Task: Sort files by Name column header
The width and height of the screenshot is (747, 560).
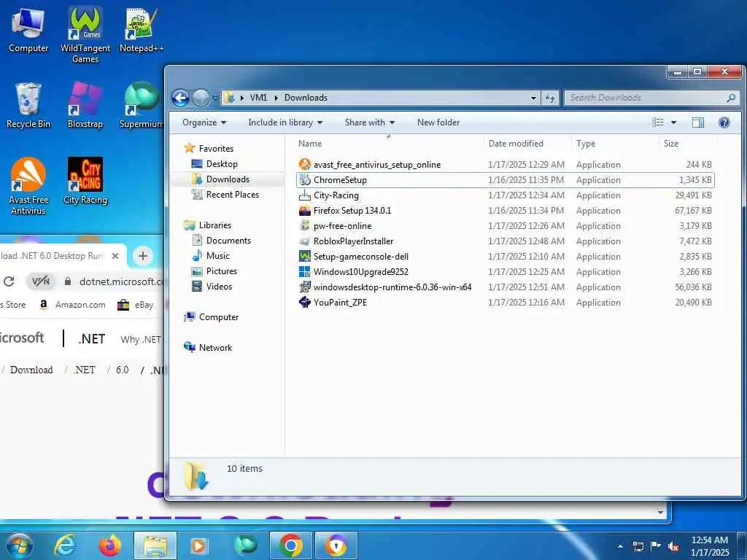Action: click(309, 144)
